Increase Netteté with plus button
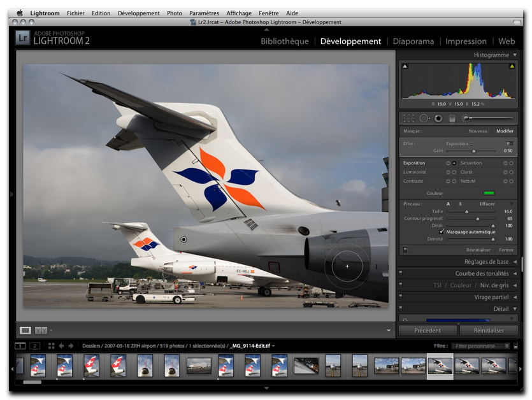 pos(512,182)
